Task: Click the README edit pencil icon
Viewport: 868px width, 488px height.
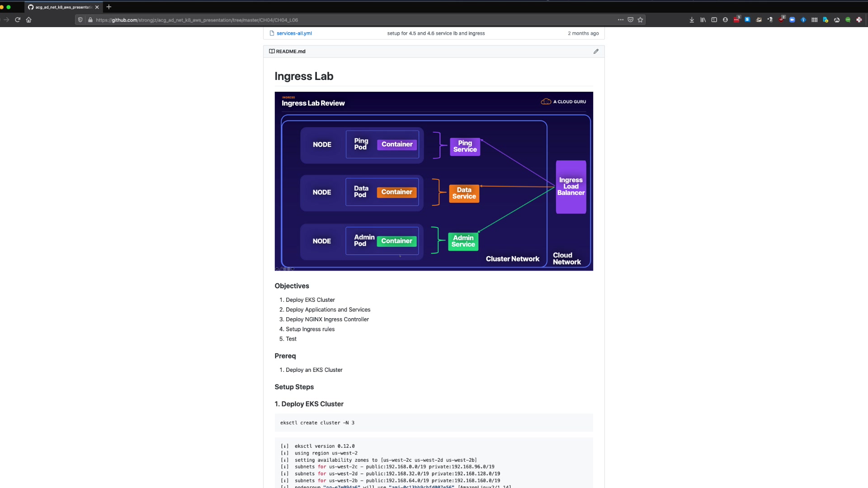Action: pos(596,52)
